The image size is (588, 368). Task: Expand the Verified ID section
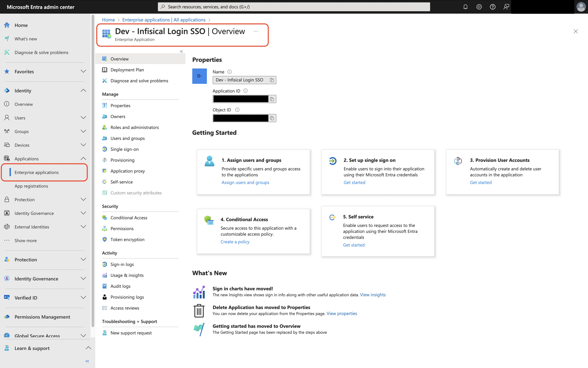click(83, 297)
